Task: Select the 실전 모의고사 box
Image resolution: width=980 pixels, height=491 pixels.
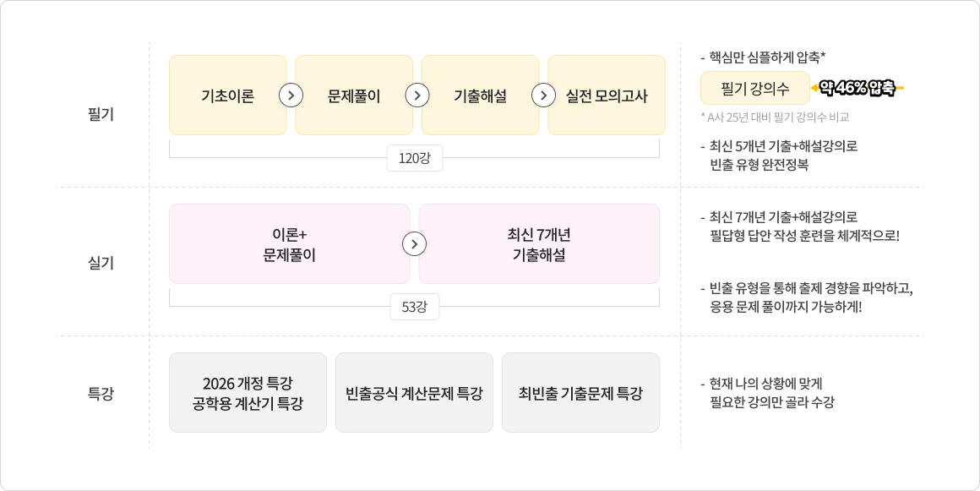Action: pos(607,95)
